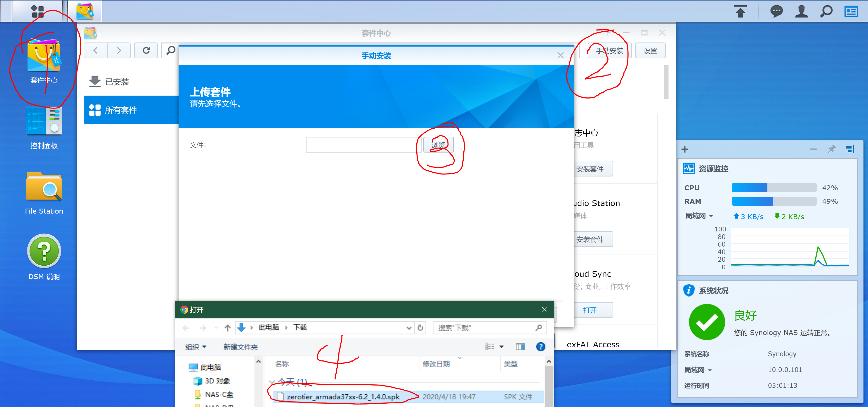The width and height of the screenshot is (868, 407).
Task: Minimize the widget panel
Action: [x=814, y=149]
